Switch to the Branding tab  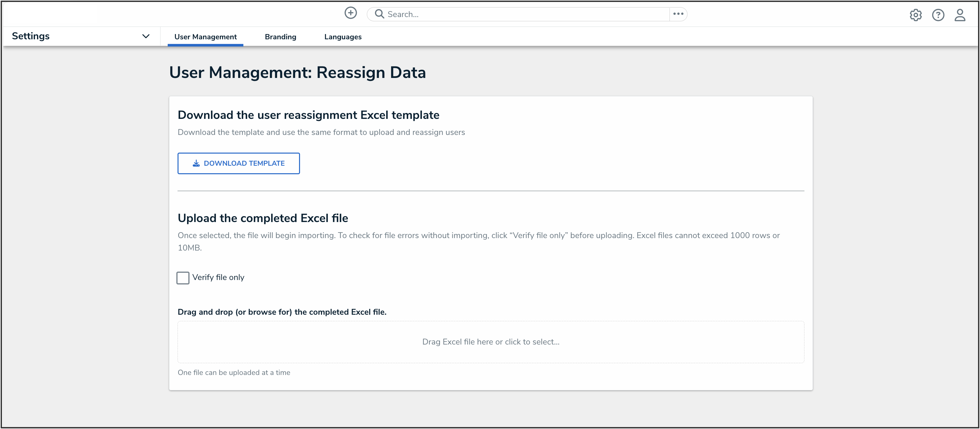280,37
